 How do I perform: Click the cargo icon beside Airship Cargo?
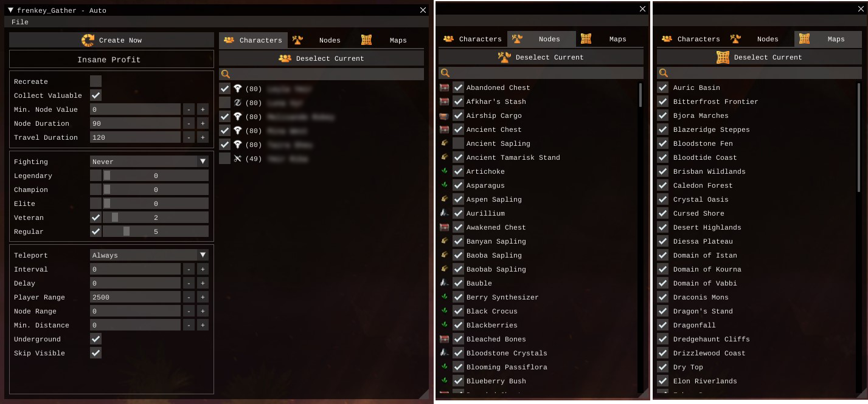(445, 115)
